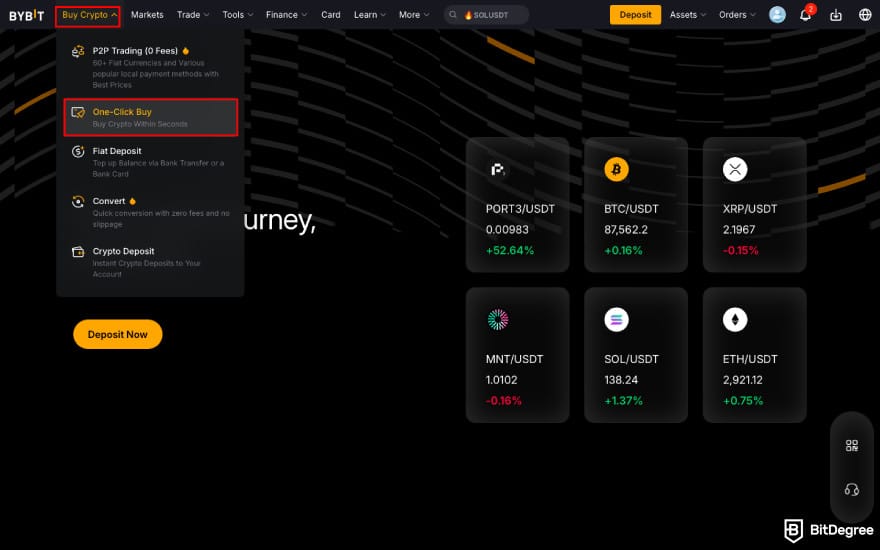Viewport: 880px width, 550px height.
Task: Collapse the Buy Crypto dropdown
Action: click(x=88, y=16)
